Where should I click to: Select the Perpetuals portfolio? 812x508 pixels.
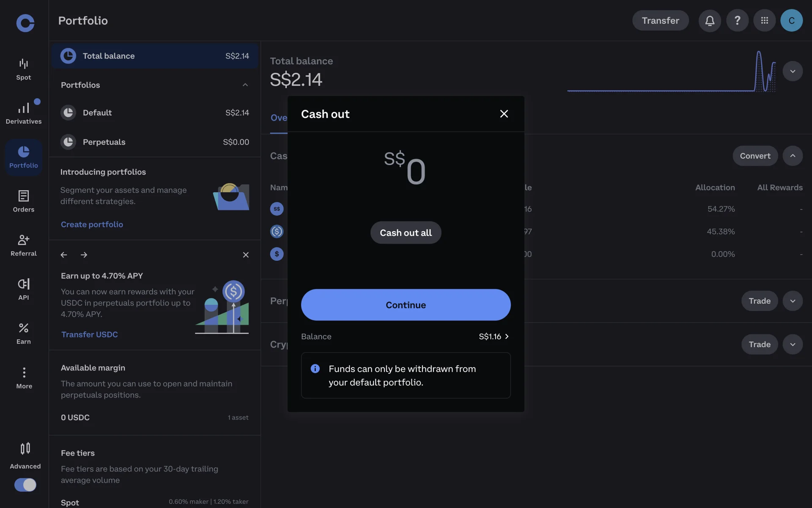pos(155,142)
